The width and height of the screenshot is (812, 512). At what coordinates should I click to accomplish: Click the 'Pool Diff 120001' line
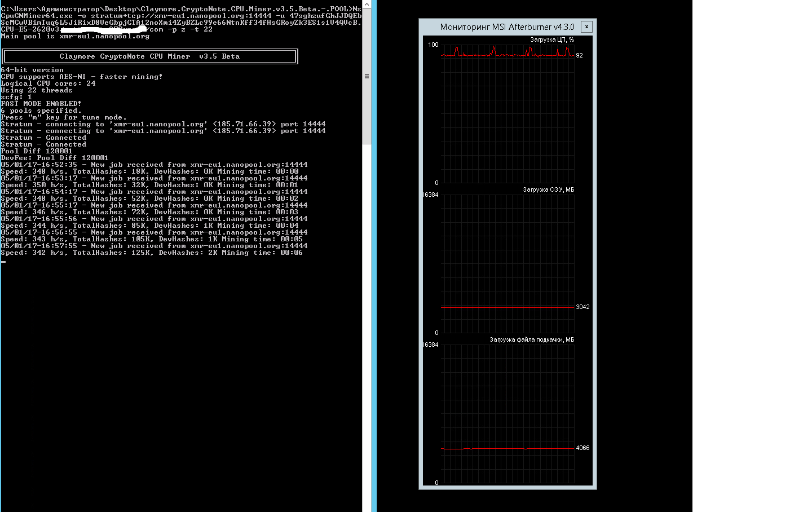tap(37, 151)
